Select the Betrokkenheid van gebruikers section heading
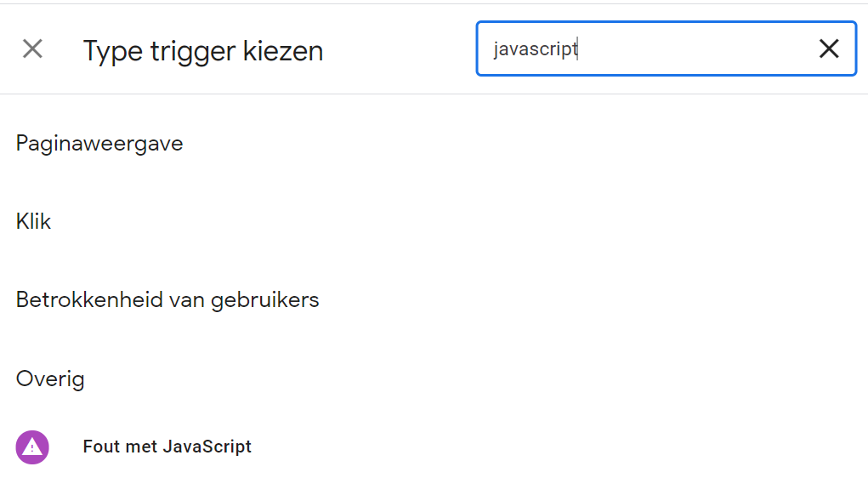This screenshot has width=868, height=478. pyautogui.click(x=167, y=300)
